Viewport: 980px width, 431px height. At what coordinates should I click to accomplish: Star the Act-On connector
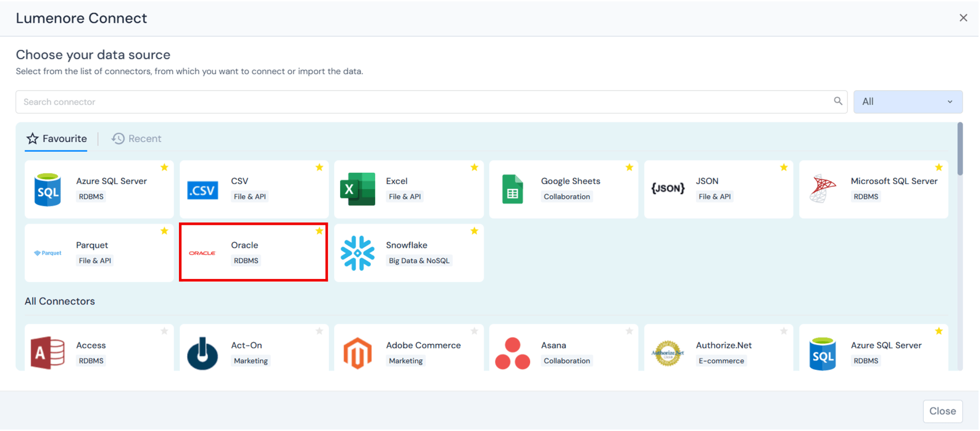tap(320, 331)
